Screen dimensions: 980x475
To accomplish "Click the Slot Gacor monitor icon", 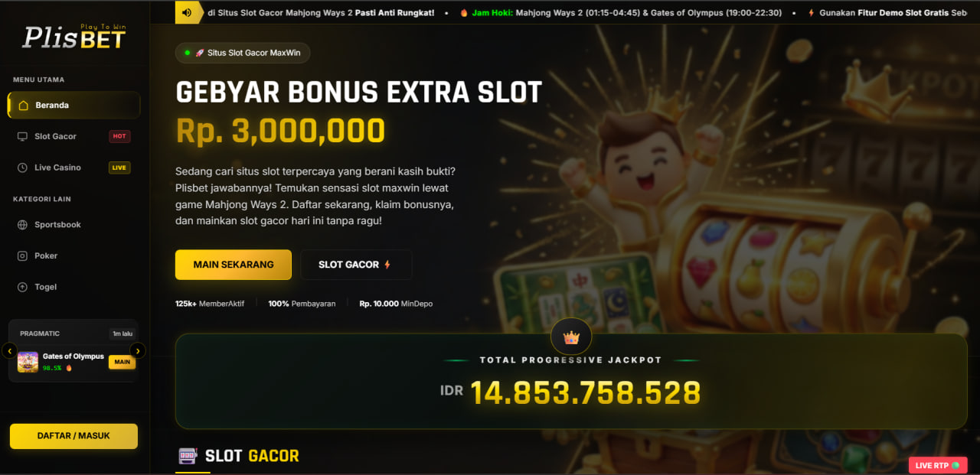I will [21, 136].
